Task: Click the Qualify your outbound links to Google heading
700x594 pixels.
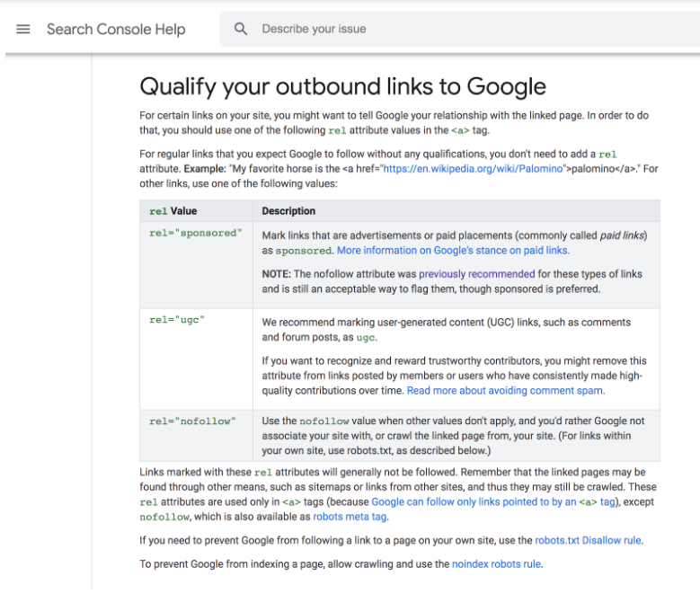Action: coord(343,86)
